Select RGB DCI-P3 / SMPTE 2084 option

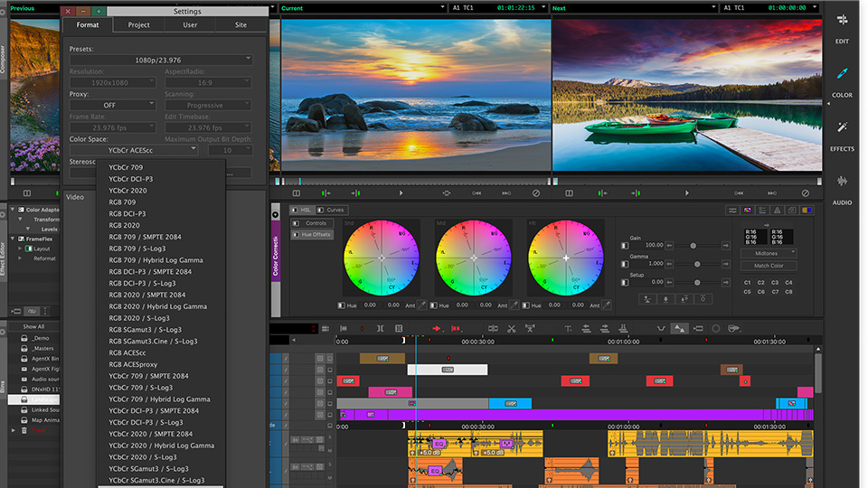[150, 271]
